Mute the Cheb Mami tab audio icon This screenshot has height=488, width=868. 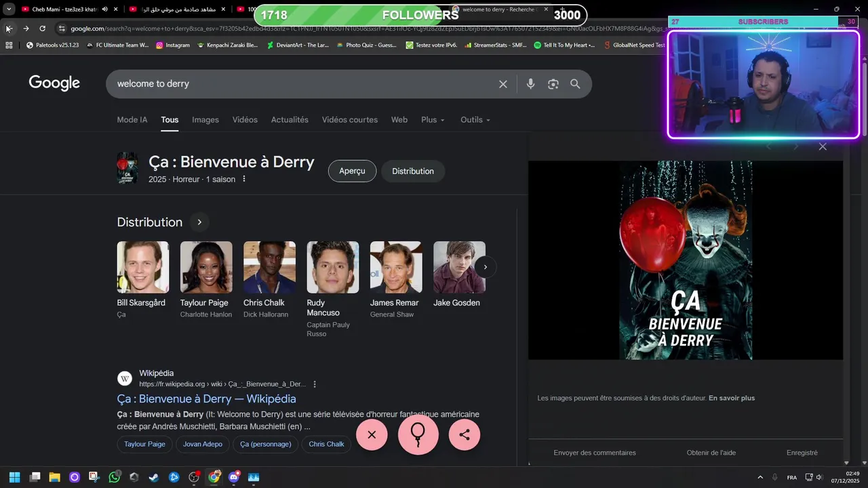tap(104, 9)
